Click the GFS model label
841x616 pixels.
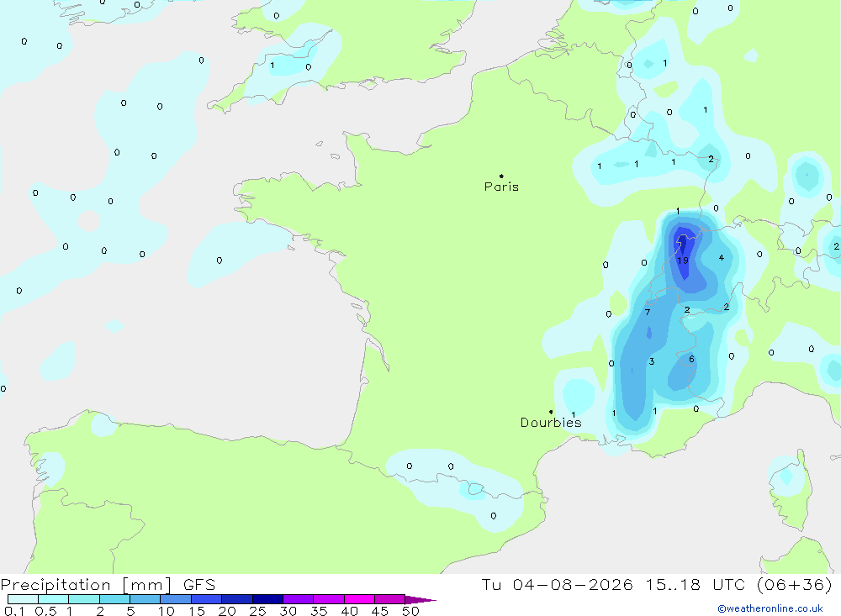click(199, 585)
